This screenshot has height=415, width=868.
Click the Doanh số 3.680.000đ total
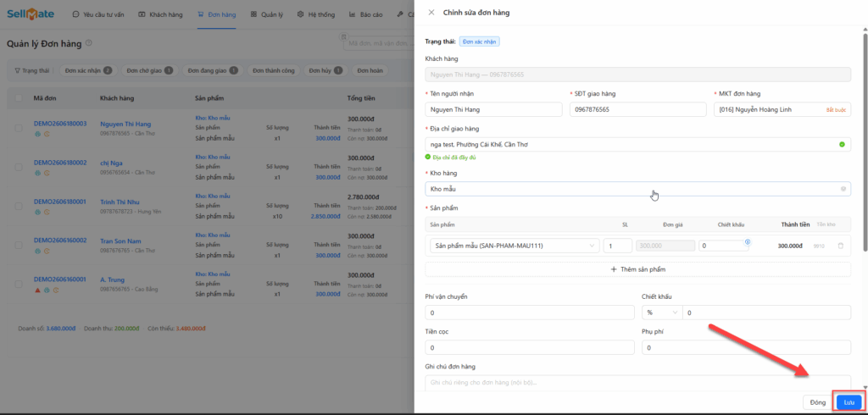47,328
